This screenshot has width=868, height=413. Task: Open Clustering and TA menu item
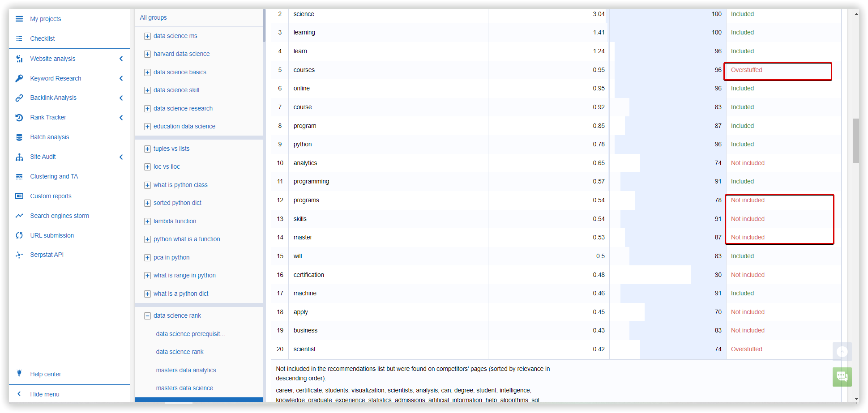click(54, 176)
